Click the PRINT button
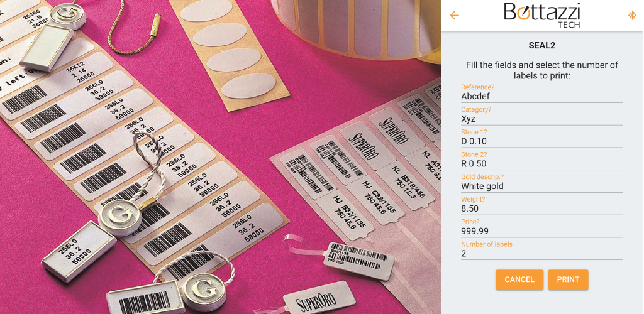This screenshot has height=314, width=644. [x=568, y=279]
